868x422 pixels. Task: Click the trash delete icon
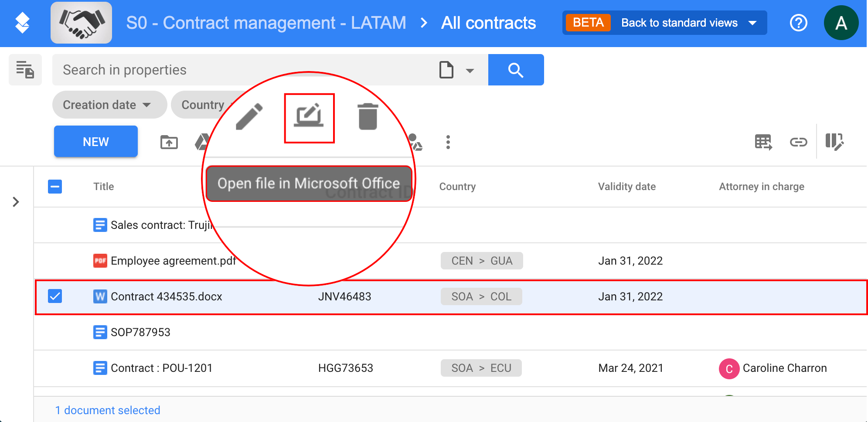(368, 117)
